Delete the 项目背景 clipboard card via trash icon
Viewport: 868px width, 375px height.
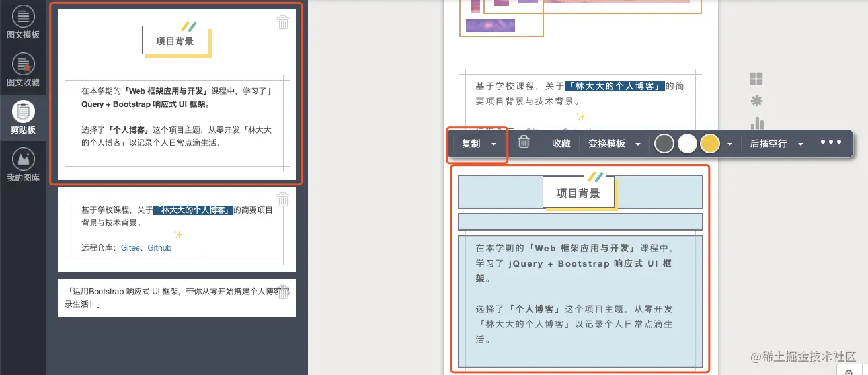click(283, 22)
